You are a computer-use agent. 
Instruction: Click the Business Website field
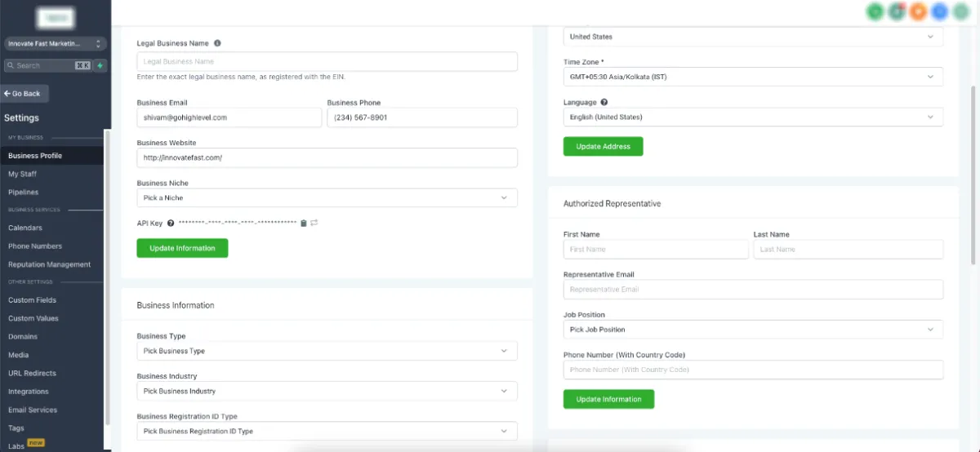(327, 157)
